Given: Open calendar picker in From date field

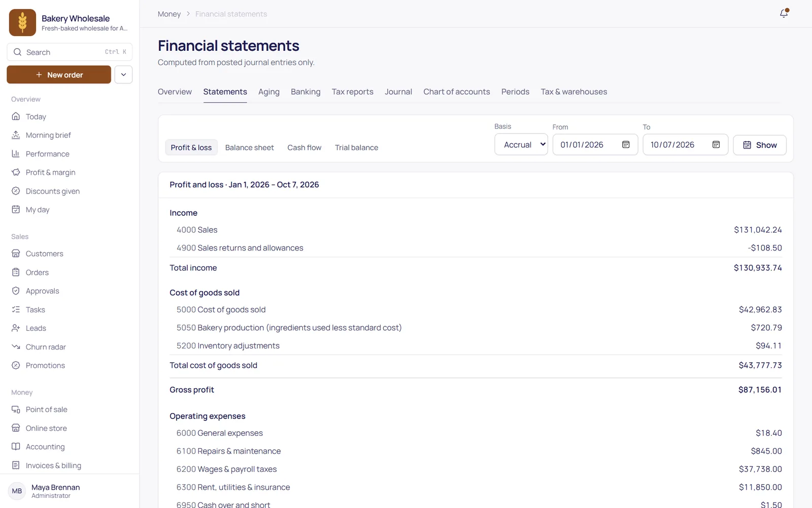Looking at the screenshot, I should 626,145.
